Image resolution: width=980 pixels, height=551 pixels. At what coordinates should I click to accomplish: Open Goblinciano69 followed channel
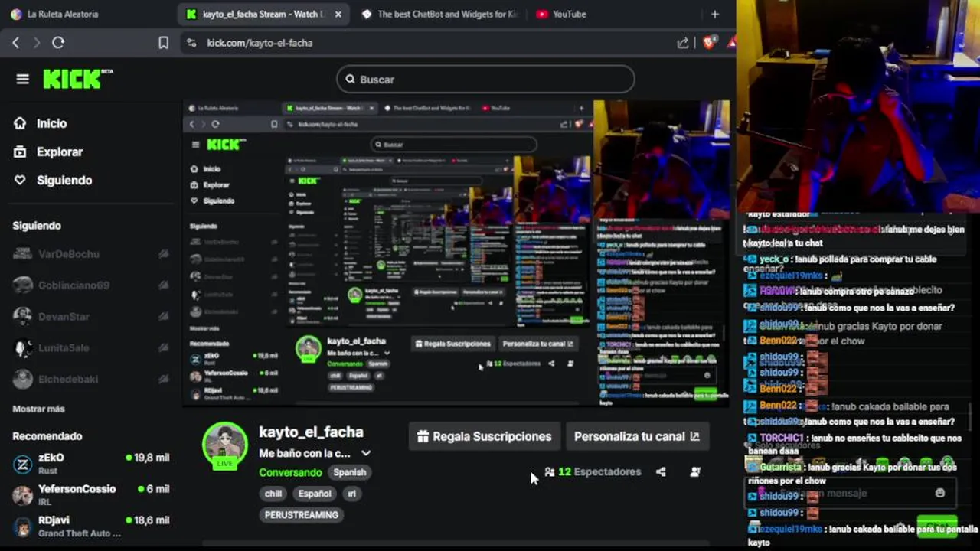pyautogui.click(x=73, y=285)
